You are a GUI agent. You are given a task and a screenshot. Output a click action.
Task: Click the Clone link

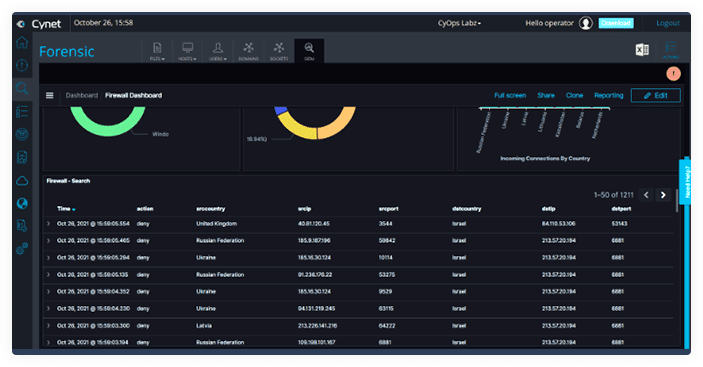pyautogui.click(x=574, y=95)
